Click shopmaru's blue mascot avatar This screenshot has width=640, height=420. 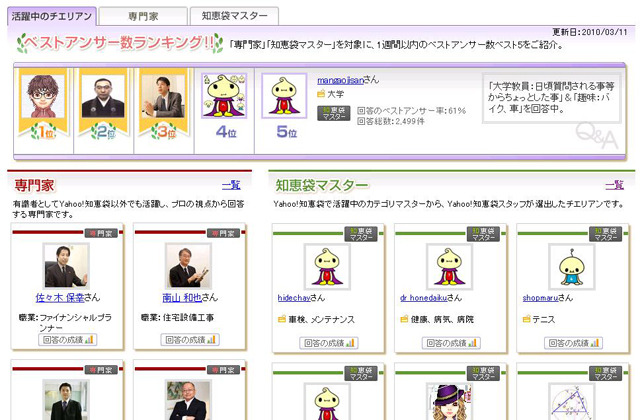(571, 267)
